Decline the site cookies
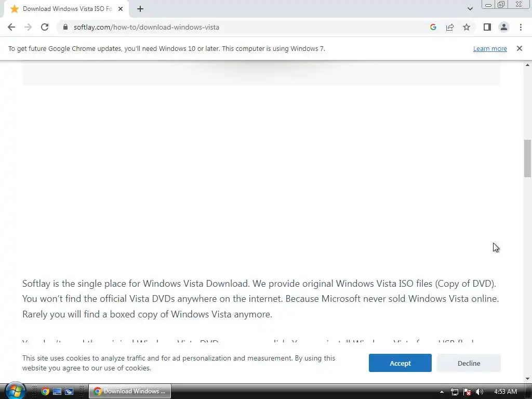Image resolution: width=532 pixels, height=399 pixels. [x=469, y=363]
